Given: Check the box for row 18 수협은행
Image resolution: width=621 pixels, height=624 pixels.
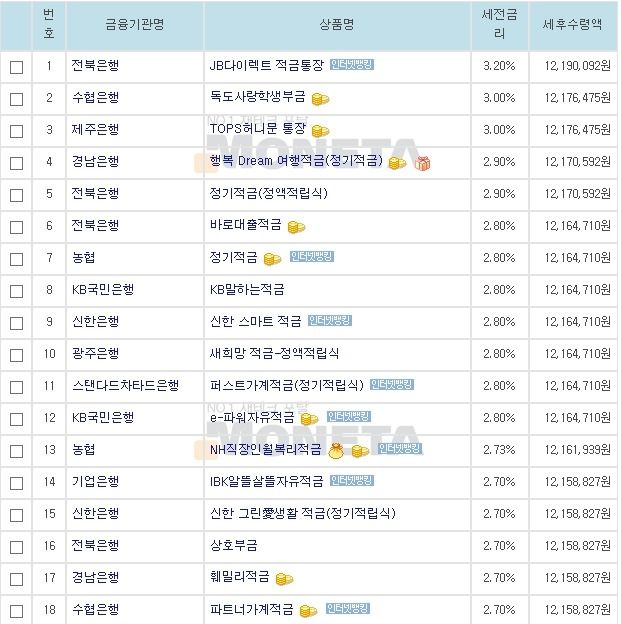Looking at the screenshot, I should click(16, 611).
